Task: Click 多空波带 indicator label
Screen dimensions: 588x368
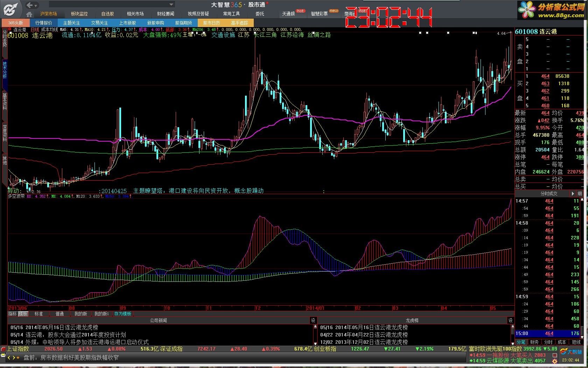Action: [x=16, y=196]
